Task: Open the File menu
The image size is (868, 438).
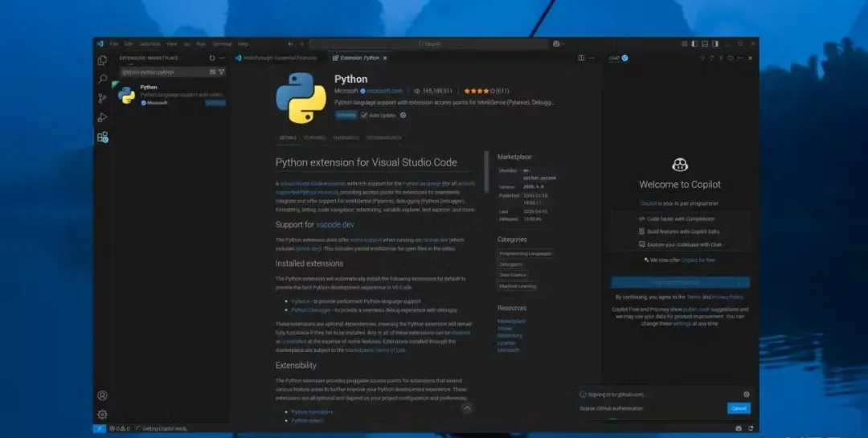Action: [113, 43]
